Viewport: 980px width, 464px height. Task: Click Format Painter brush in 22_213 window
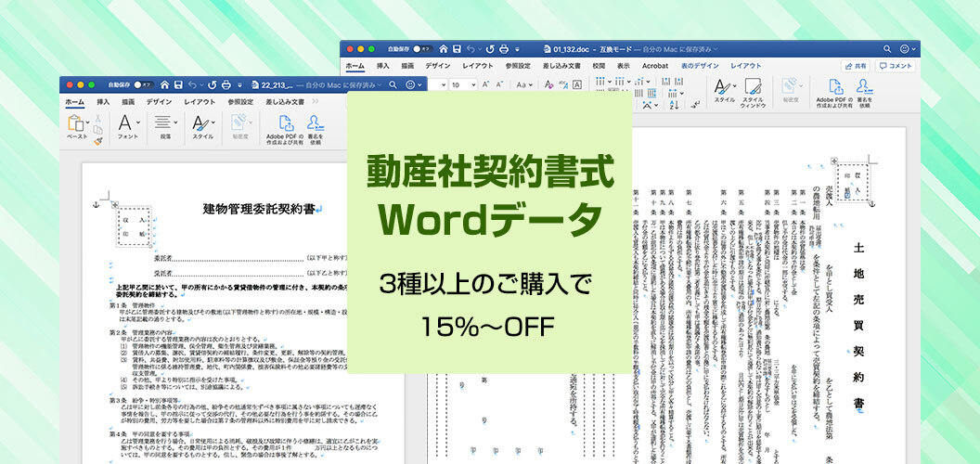[98, 141]
